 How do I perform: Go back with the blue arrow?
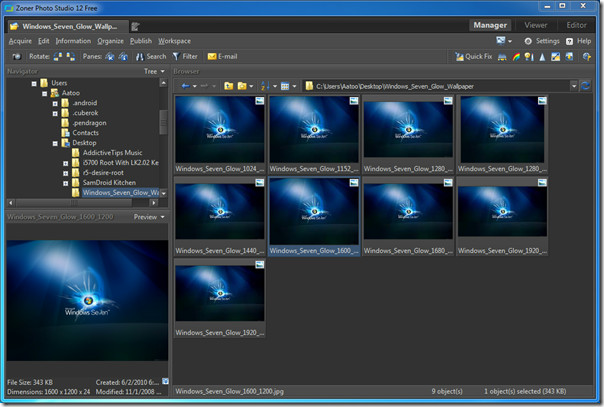tap(185, 86)
